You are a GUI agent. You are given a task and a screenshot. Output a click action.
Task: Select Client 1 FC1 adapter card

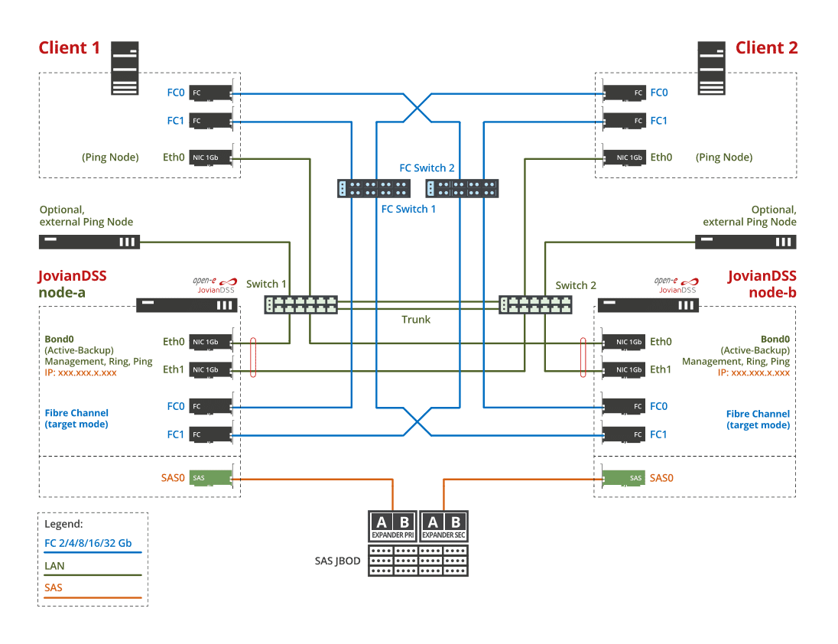tap(212, 121)
